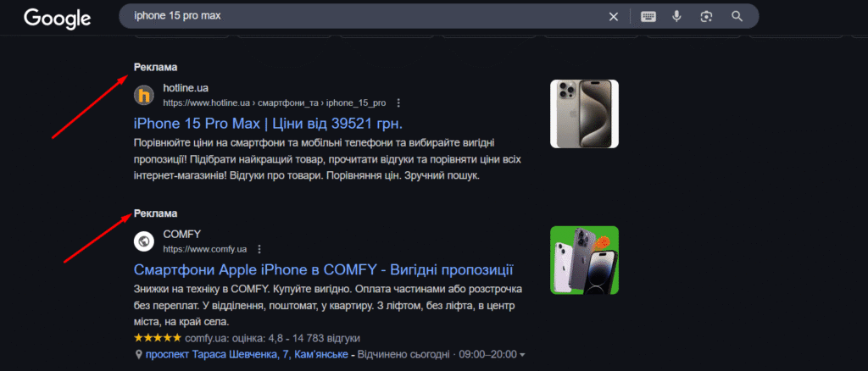Expand the opening hours dropdown arrow
Viewport: 868px width, 371px height.
click(522, 354)
